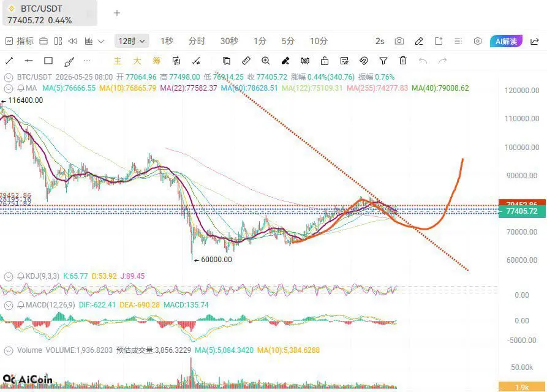Image resolution: width=547 pixels, height=392 pixels.
Task: Click the MA(22):77582.37 label
Action: click(x=189, y=88)
